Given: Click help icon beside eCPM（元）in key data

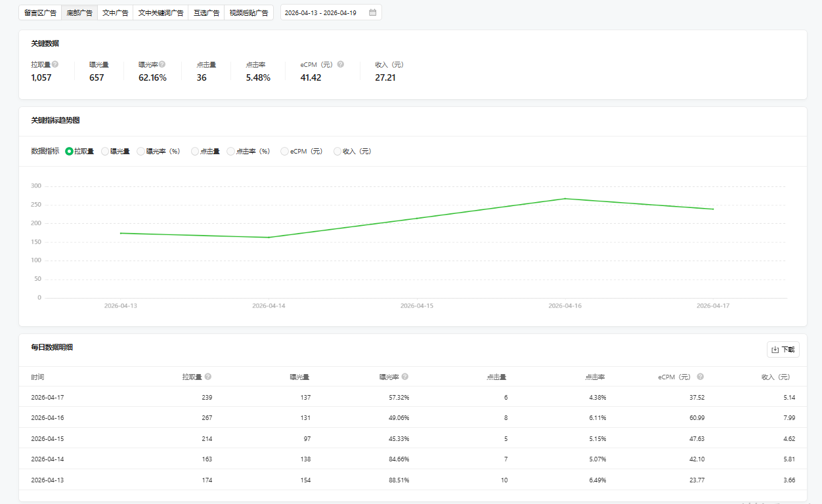Looking at the screenshot, I should pyautogui.click(x=340, y=64).
